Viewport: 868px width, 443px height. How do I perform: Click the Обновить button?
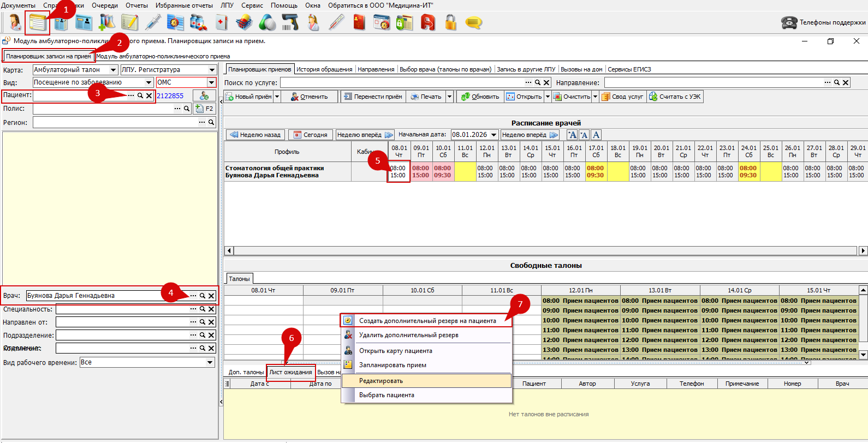(x=480, y=97)
